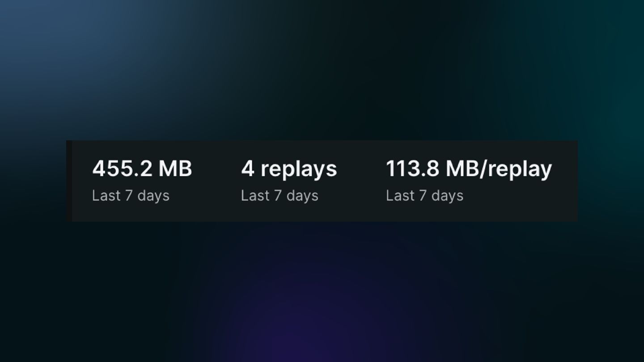Click the 455.2 MB total size stat
644x362 pixels.
pos(142,169)
